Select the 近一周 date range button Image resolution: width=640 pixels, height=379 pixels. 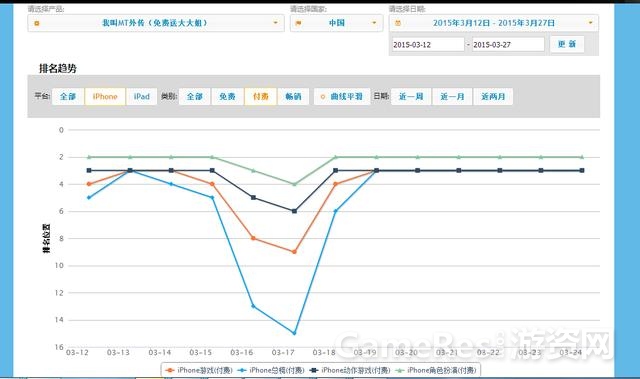pos(411,97)
